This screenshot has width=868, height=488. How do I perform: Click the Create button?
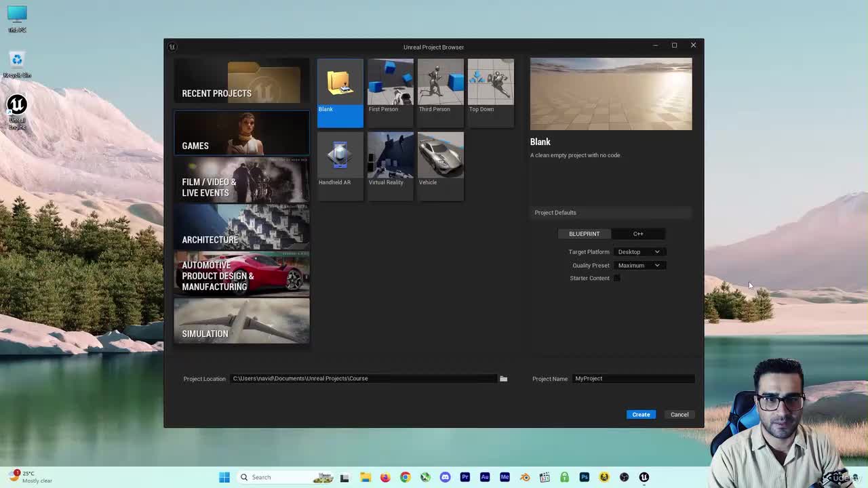641,415
